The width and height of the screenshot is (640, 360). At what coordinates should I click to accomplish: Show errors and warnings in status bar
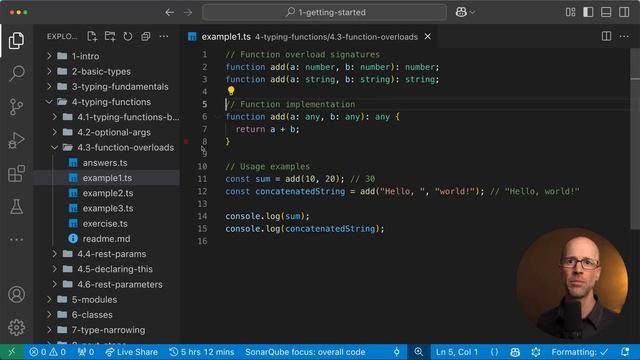[47, 352]
